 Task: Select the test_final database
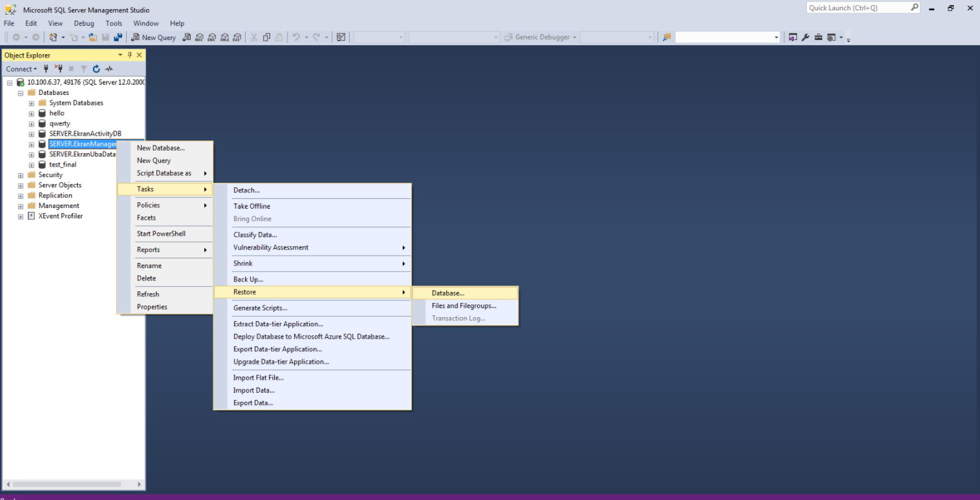(x=63, y=165)
